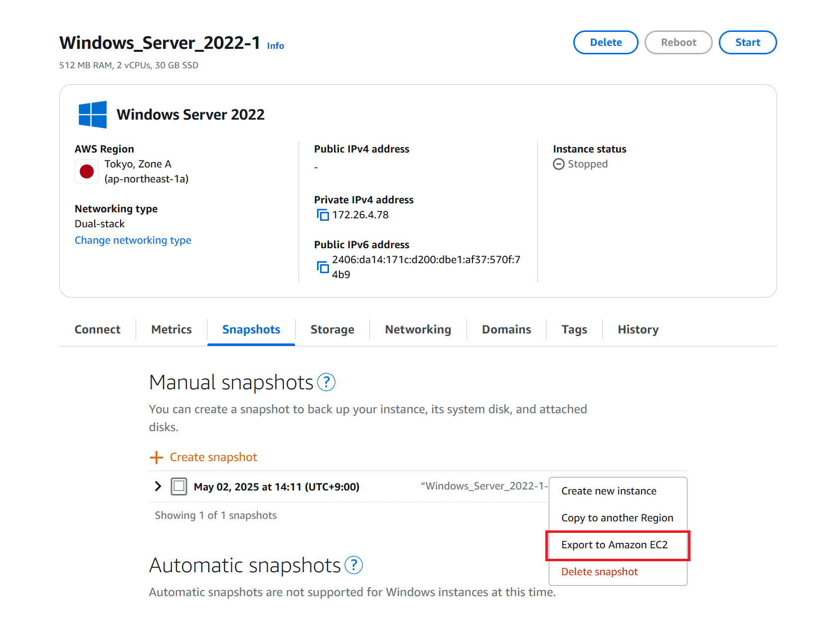
Task: Select the Snapshots tab
Action: tap(251, 329)
